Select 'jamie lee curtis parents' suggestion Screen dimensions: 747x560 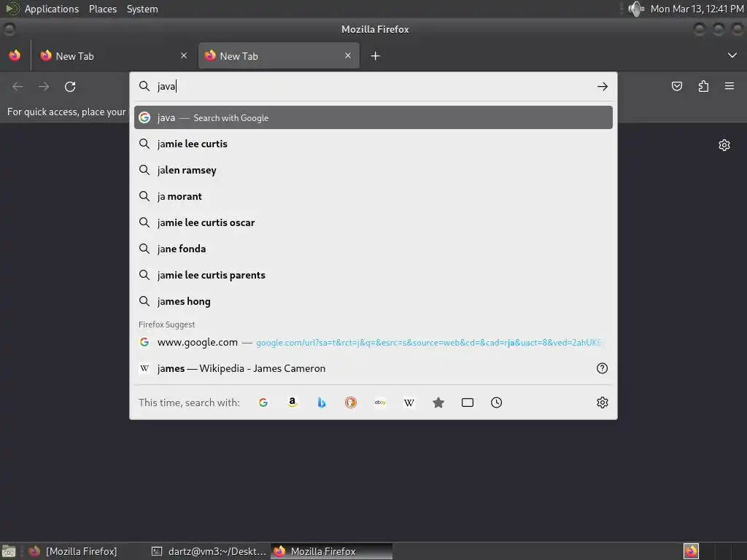373,275
